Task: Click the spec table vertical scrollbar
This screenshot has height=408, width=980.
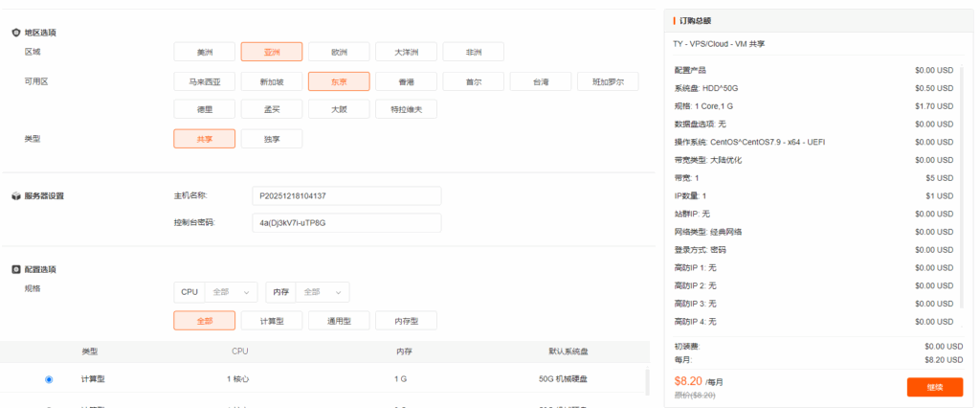Action: click(x=648, y=381)
